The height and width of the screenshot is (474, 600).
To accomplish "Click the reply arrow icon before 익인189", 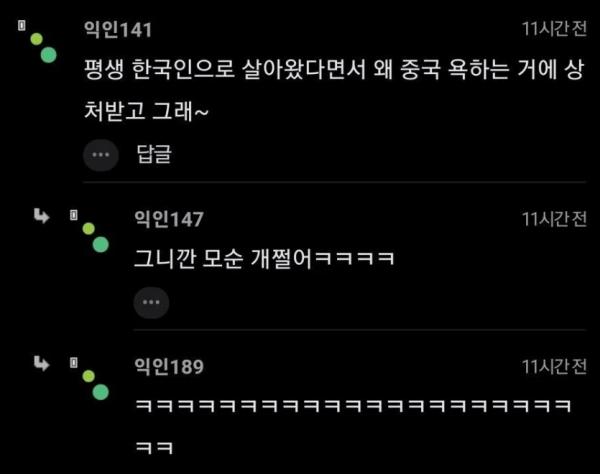I will (41, 363).
